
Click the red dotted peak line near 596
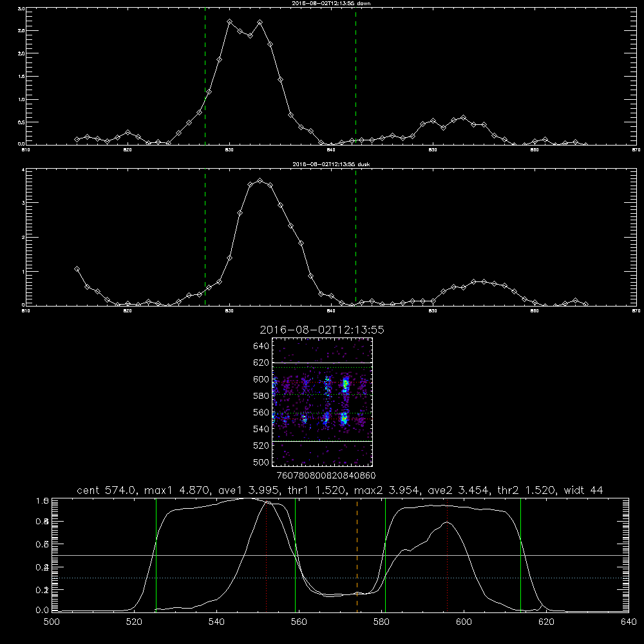[447, 555]
